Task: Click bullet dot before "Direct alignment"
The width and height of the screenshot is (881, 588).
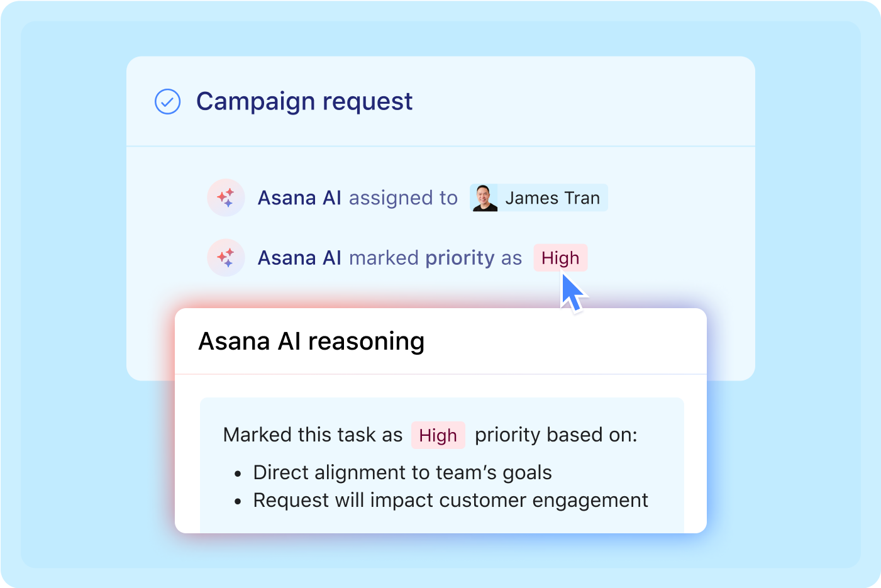Action: pyautogui.click(x=238, y=474)
